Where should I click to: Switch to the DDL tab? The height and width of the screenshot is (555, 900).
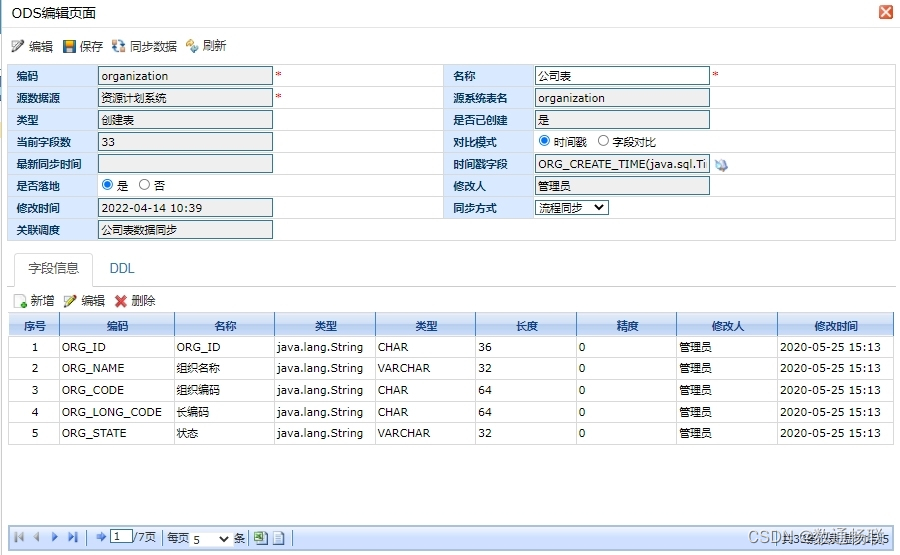[x=122, y=269]
